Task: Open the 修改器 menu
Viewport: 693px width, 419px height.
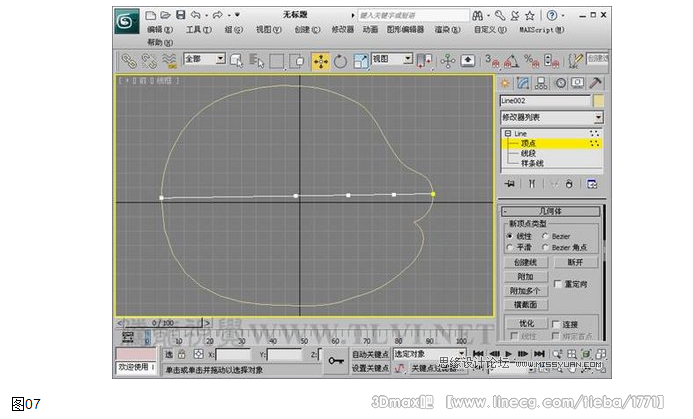Action: [343, 30]
